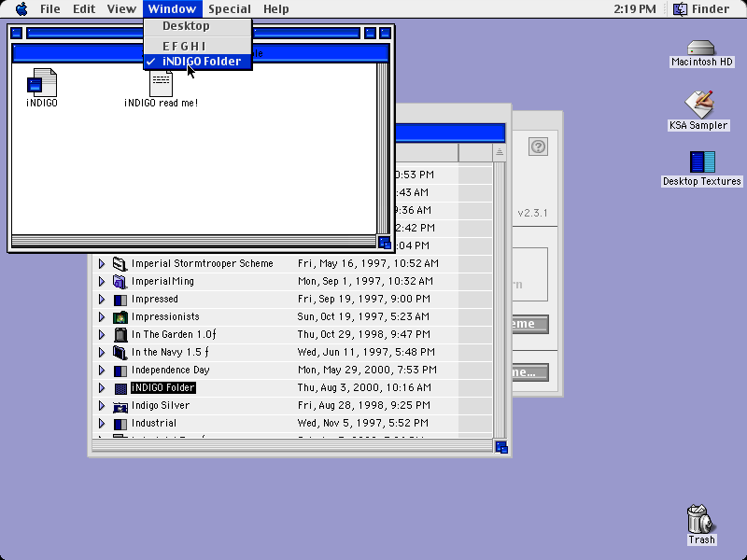Expand the In the Navy 1.5 ƒ folder
The image size is (747, 560).
[102, 353]
